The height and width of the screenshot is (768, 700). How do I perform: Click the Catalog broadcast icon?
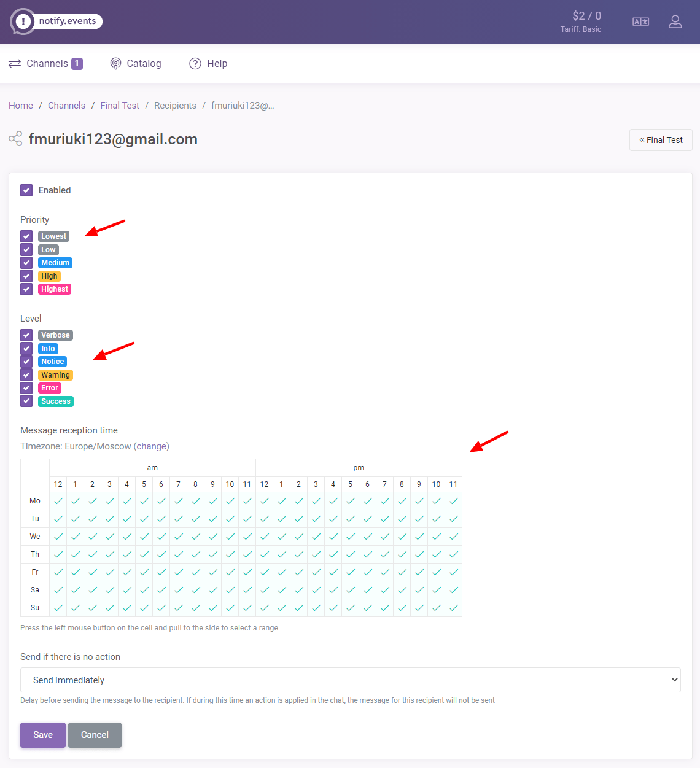pos(115,64)
